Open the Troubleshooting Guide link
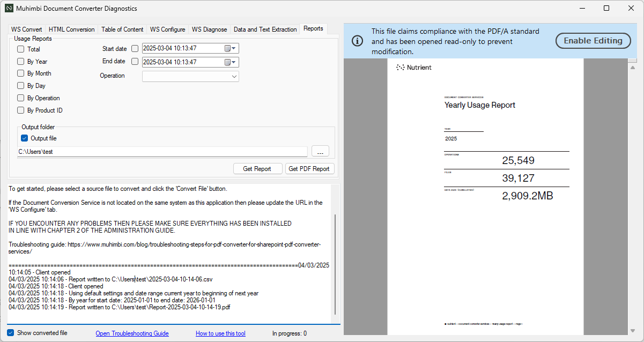 (x=132, y=333)
